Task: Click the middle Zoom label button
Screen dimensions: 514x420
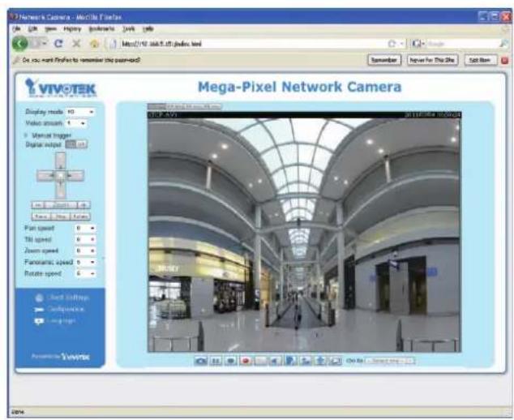Action: pos(61,205)
